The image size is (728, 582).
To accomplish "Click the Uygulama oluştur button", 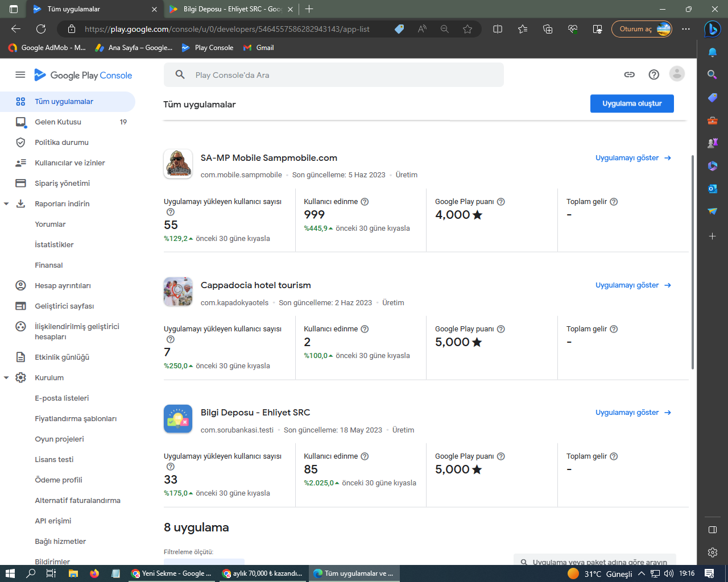I will click(632, 103).
